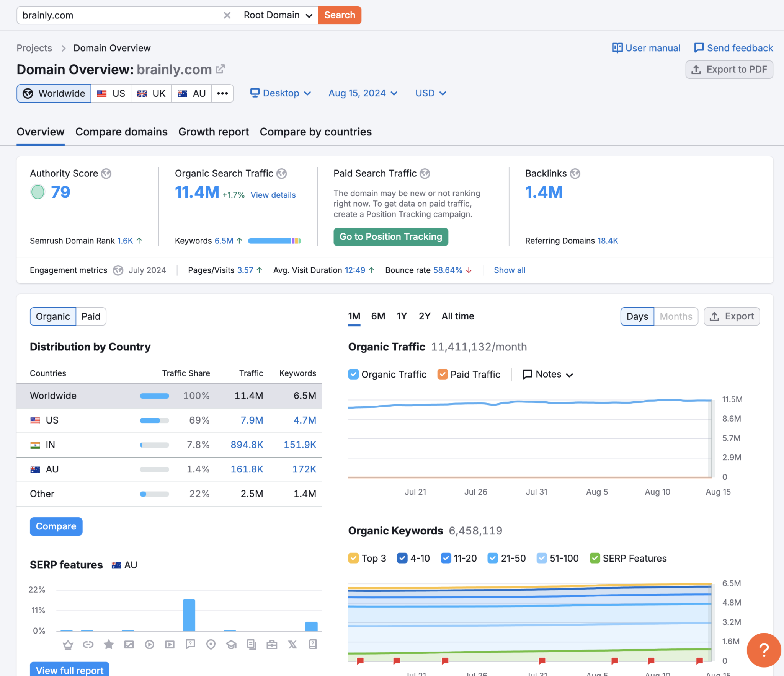This screenshot has height=676, width=784.
Task: Click the keywords distribution color bar
Action: [274, 241]
